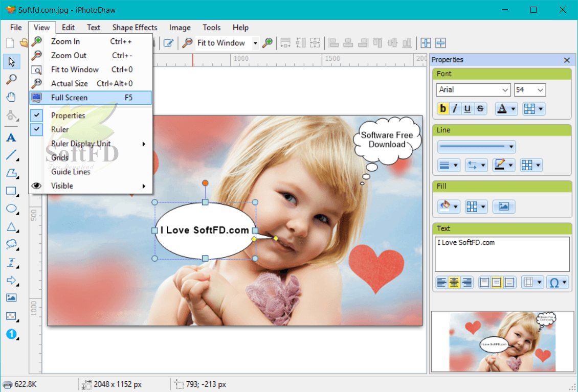This screenshot has width=578, height=392.
Task: Click new document icon in toolbar
Action: (10, 43)
